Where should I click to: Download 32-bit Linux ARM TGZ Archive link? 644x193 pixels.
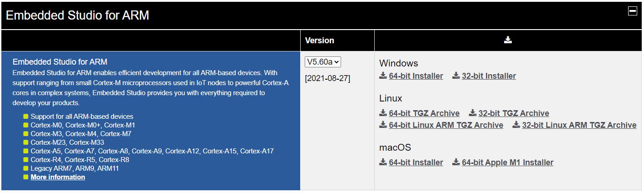click(x=579, y=125)
